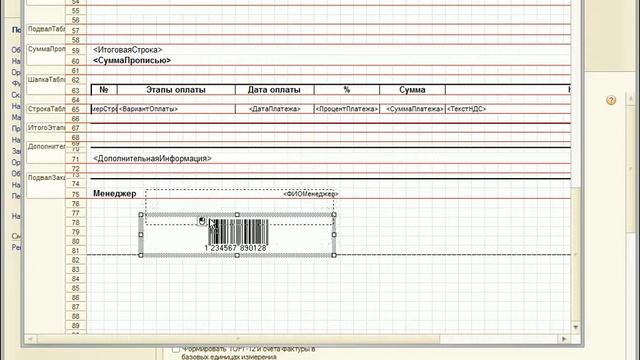Select the '%' header cell

[347, 90]
